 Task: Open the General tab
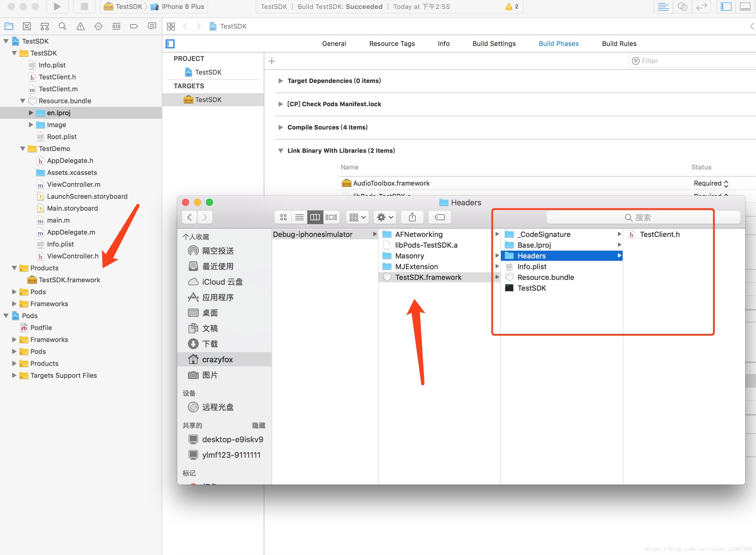[x=334, y=44]
